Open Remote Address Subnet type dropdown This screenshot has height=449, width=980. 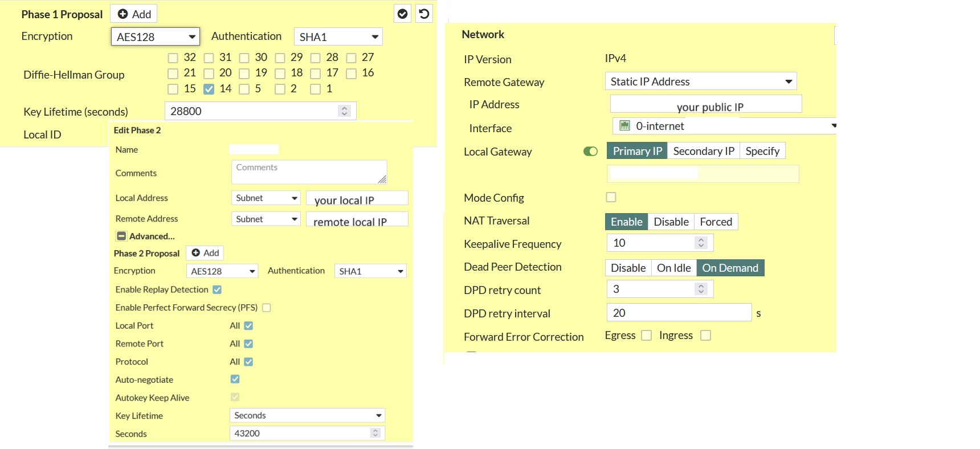click(x=266, y=219)
